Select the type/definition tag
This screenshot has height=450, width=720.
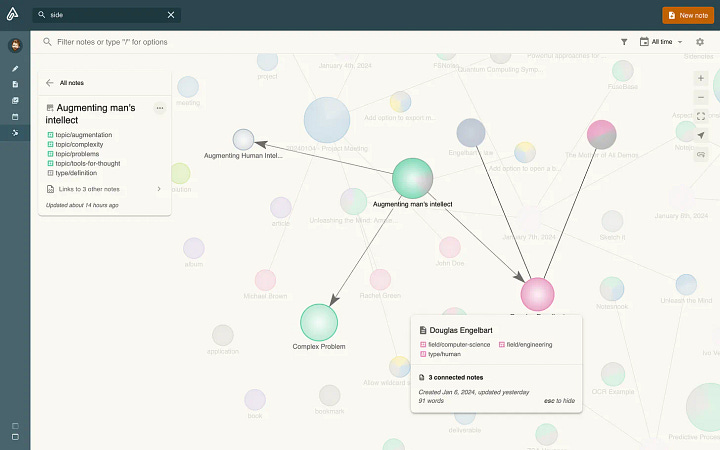(73, 173)
